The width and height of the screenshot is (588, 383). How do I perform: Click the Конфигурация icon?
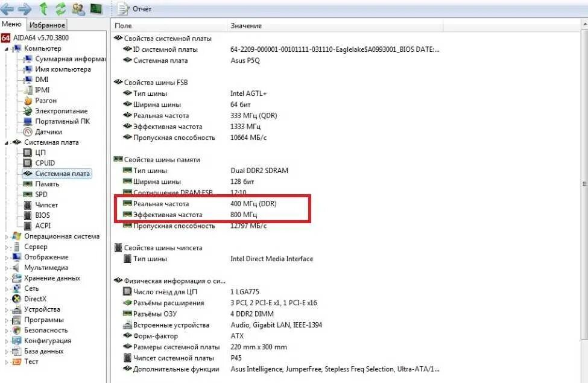click(16, 341)
